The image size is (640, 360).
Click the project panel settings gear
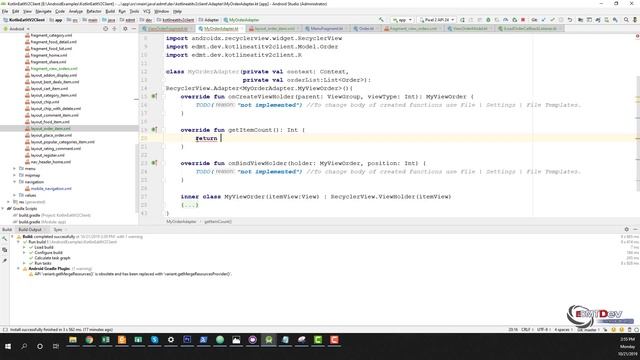point(125,29)
